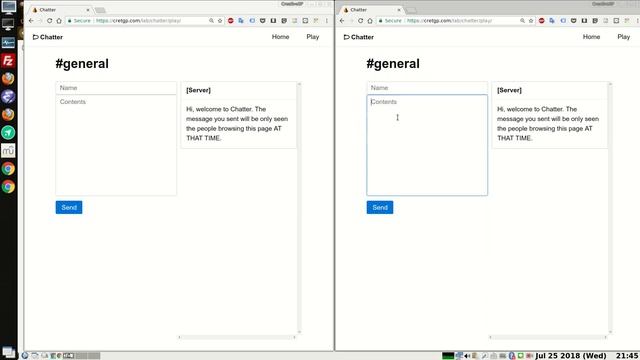Image resolution: width=640 pixels, height=360 pixels.
Task: Click message list horizontal scrollbar in left window
Action: point(237,337)
